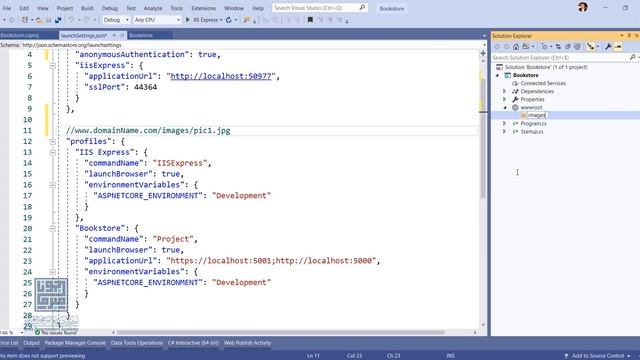Collapse the iisExpress block on line 5

(53, 65)
